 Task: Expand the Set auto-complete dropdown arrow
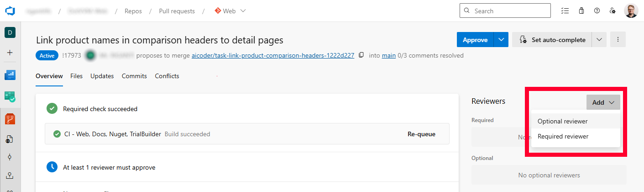(599, 40)
